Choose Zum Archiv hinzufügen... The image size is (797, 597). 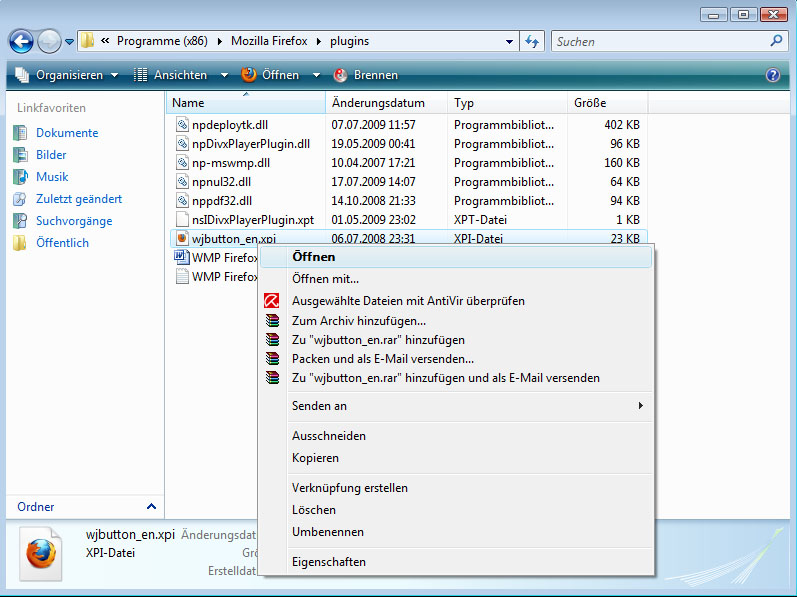[x=456, y=321]
